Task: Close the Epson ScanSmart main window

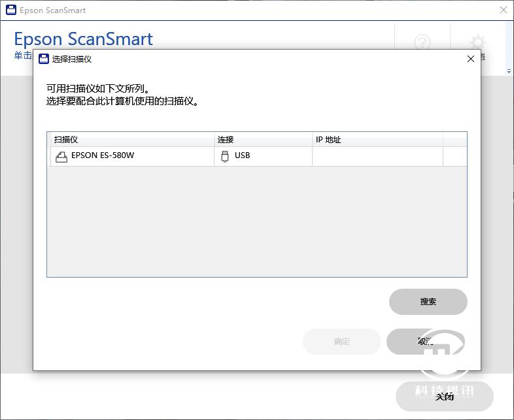Action: tap(504, 10)
